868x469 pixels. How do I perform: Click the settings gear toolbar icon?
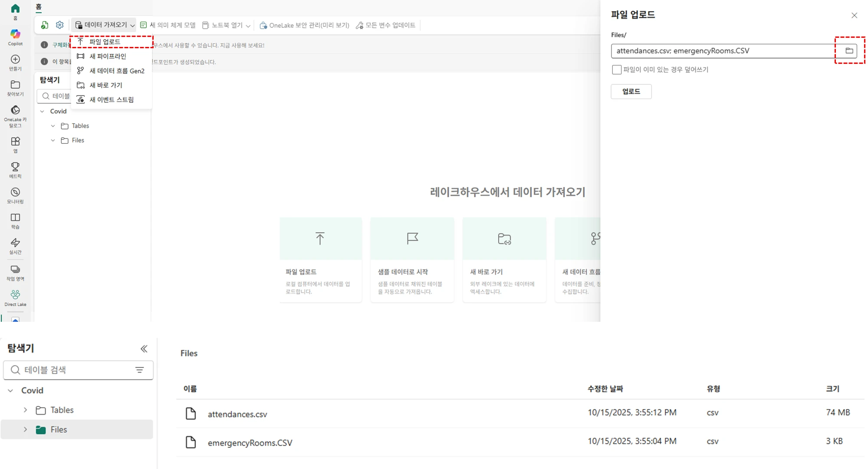60,25
